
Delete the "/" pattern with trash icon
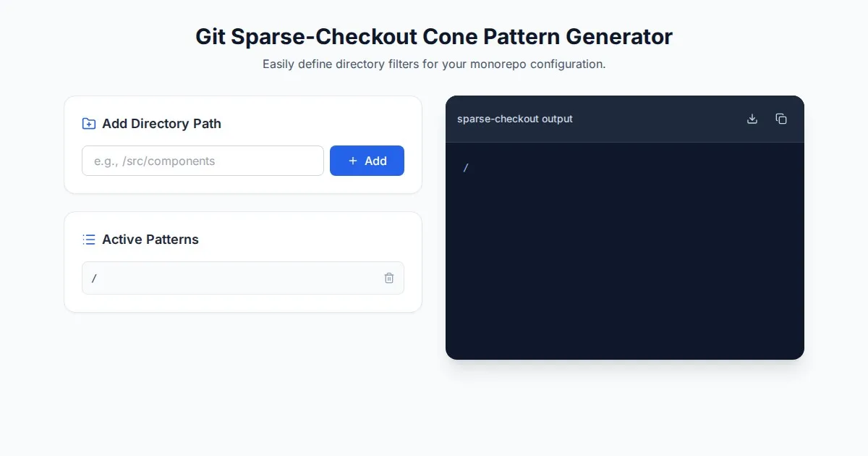coord(389,278)
